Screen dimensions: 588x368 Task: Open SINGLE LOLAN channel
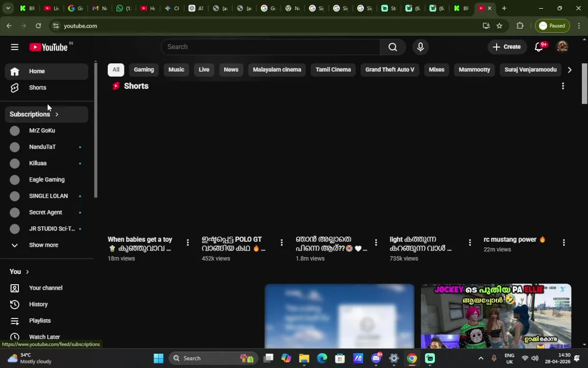[x=46, y=196]
